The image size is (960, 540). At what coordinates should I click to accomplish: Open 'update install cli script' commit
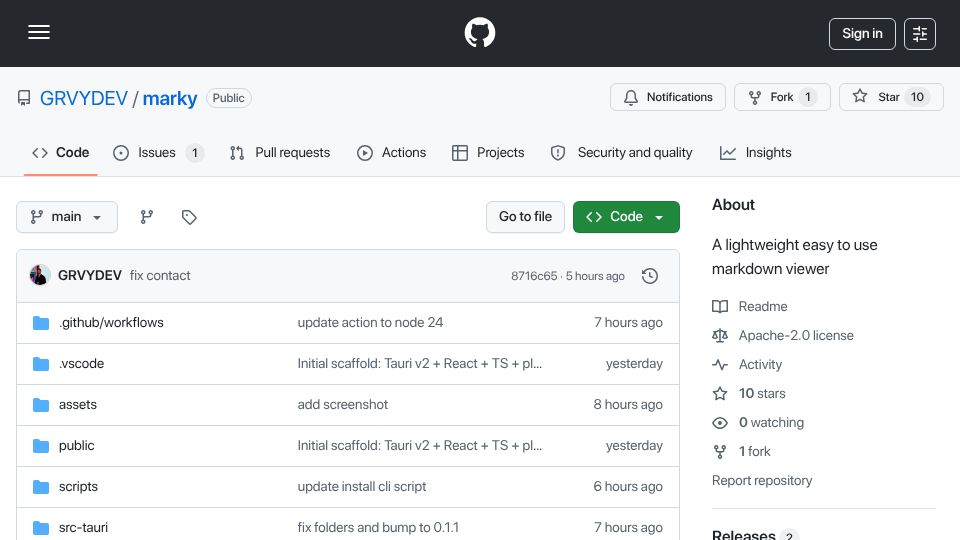(362, 487)
